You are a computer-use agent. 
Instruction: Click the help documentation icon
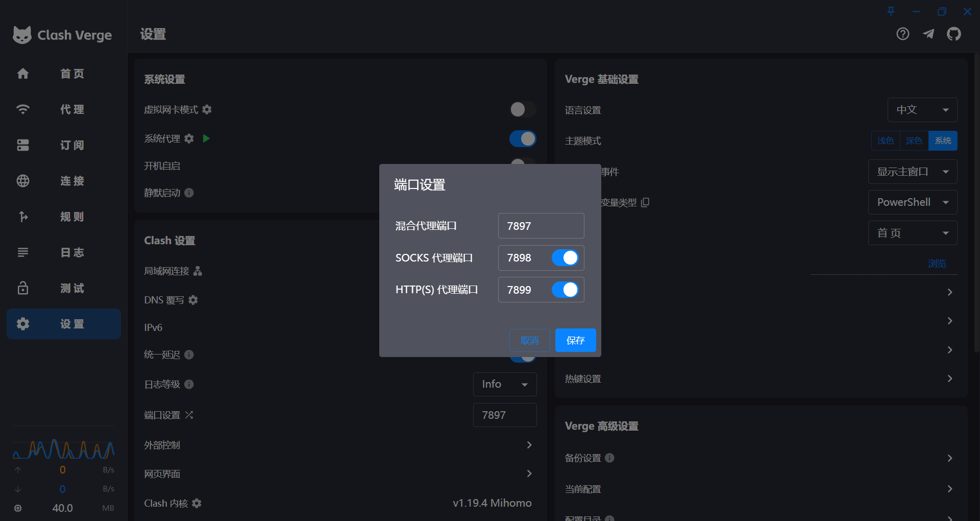coord(902,34)
